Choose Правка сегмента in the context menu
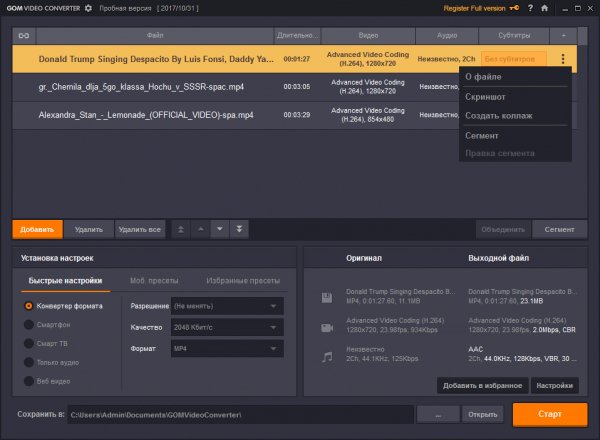Screen dimensions: 600x440 [515, 153]
